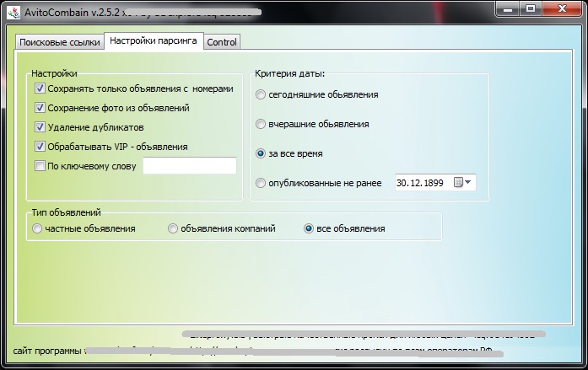
Task: Toggle Сохранение фото из объявлений checkbox
Action: [40, 108]
